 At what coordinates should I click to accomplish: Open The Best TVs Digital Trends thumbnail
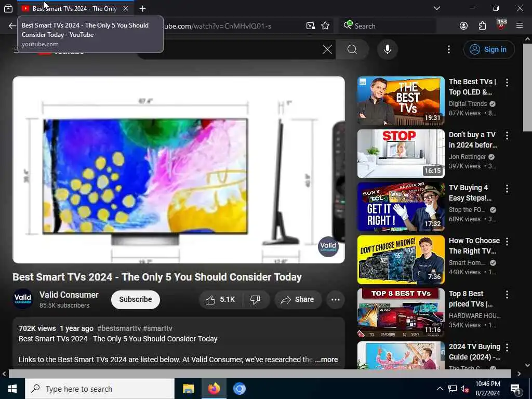[x=401, y=101]
